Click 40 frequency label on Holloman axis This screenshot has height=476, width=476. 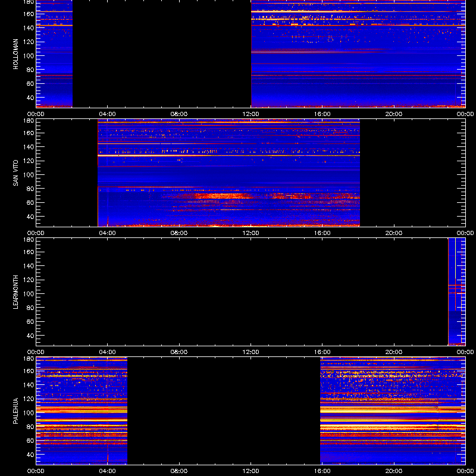[30, 98]
